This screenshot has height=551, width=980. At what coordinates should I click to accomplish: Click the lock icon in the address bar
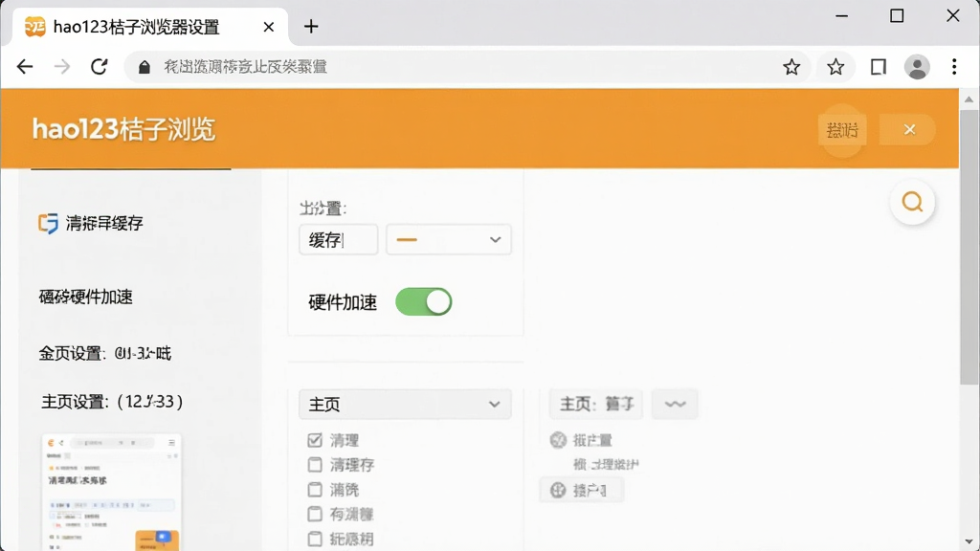145,67
